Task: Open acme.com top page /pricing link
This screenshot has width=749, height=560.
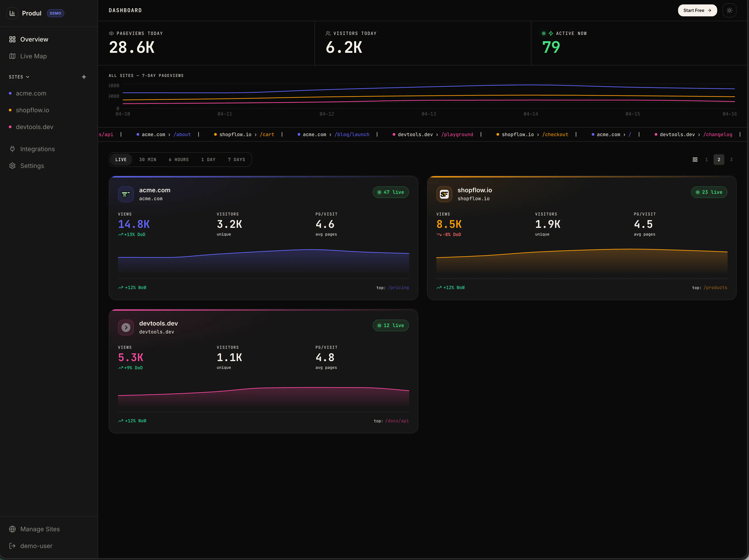Action: 398,288
